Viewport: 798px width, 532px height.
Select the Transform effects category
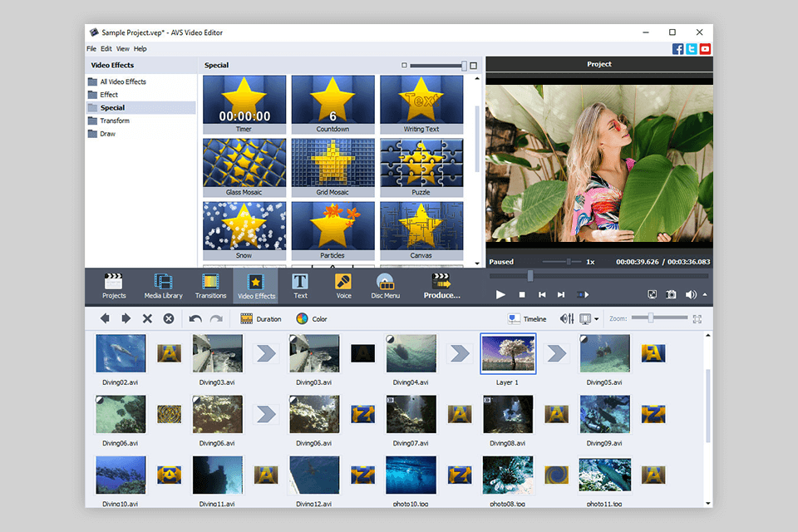(117, 120)
